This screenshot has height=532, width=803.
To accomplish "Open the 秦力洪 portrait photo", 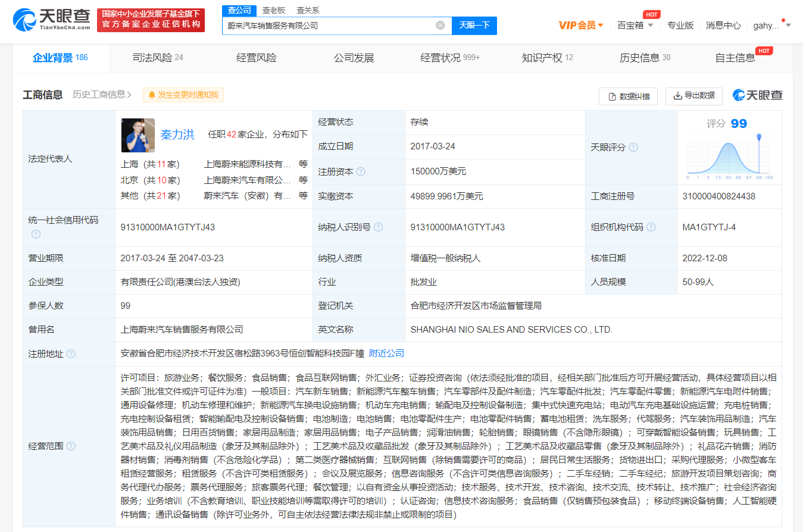I will click(138, 135).
